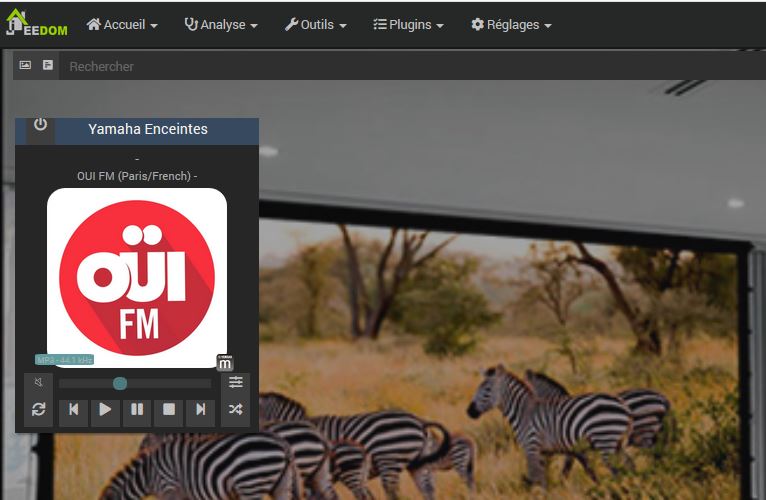This screenshot has width=766, height=500.
Task: Click the OUI FM (Paris/French) station text
Action: click(137, 176)
